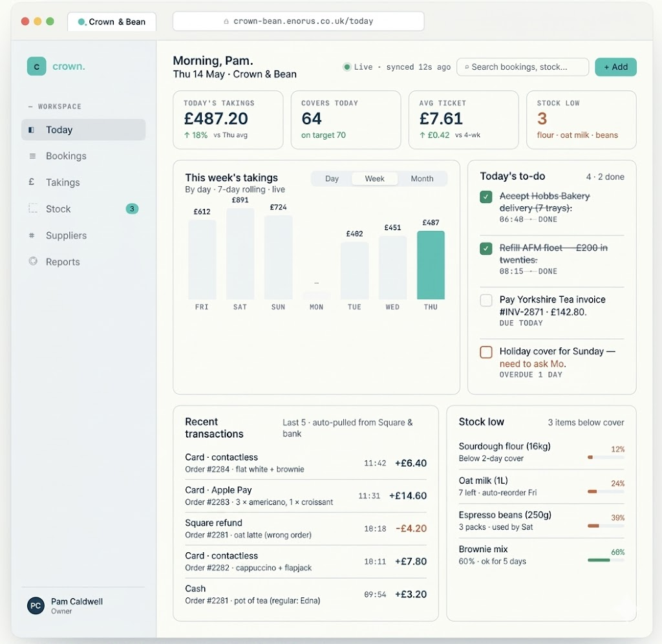Uncheck the Refill ATM float task
Viewport: 662px width, 644px height.
[x=486, y=248]
